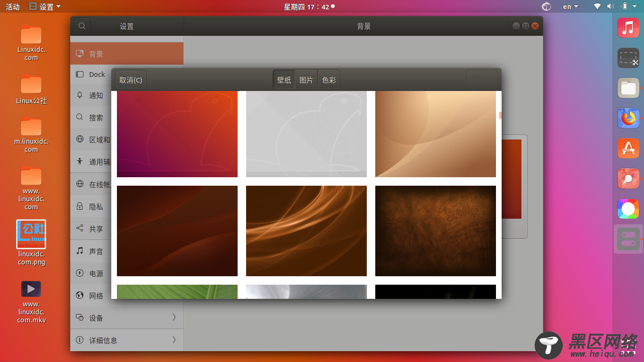The width and height of the screenshot is (644, 362).
Task: Open the 设置 app menu in top bar
Action: coord(45,7)
